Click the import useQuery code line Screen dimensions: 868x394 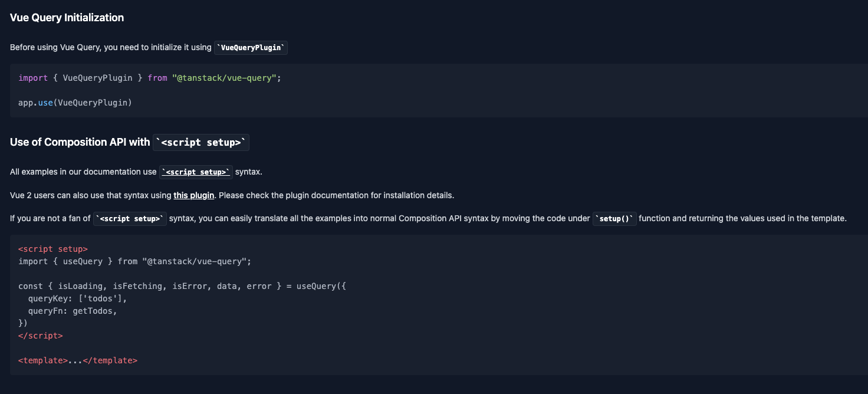[135, 261]
